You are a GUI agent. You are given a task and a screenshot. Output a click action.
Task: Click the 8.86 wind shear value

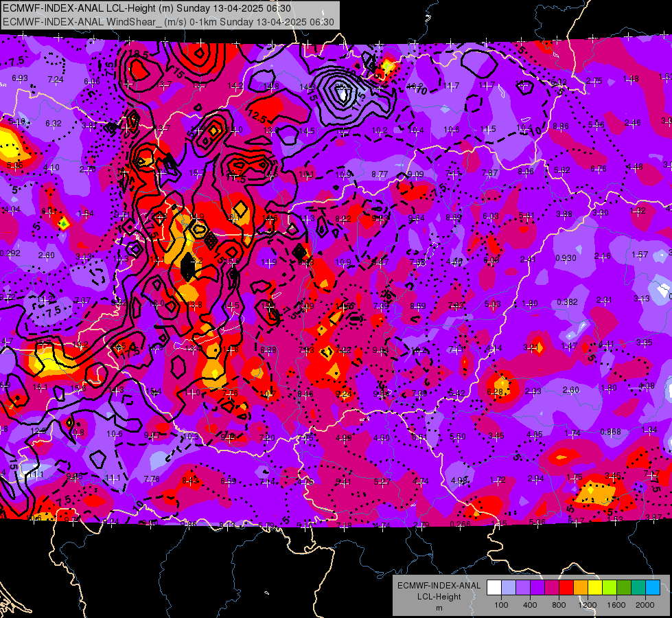pos(561,126)
